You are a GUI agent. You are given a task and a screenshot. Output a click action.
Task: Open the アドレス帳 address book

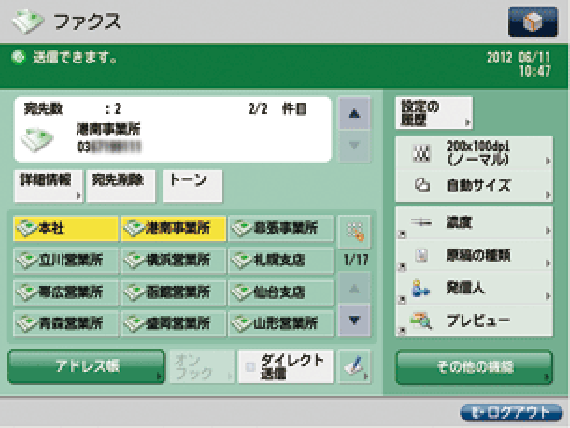point(86,367)
